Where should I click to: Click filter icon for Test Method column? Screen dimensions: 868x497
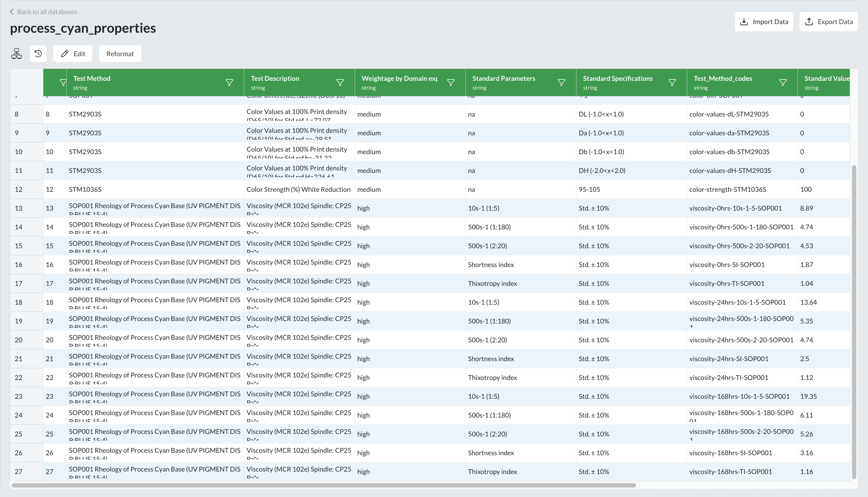click(x=229, y=83)
